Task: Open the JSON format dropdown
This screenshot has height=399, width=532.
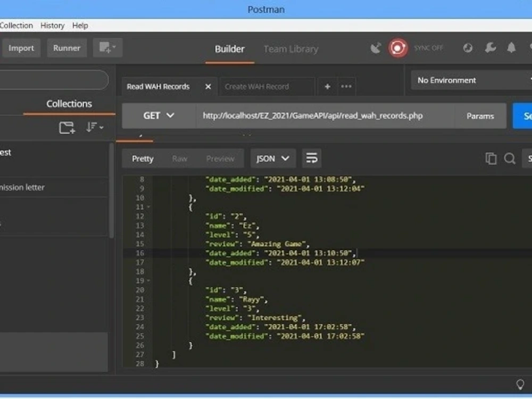Action: [273, 159]
